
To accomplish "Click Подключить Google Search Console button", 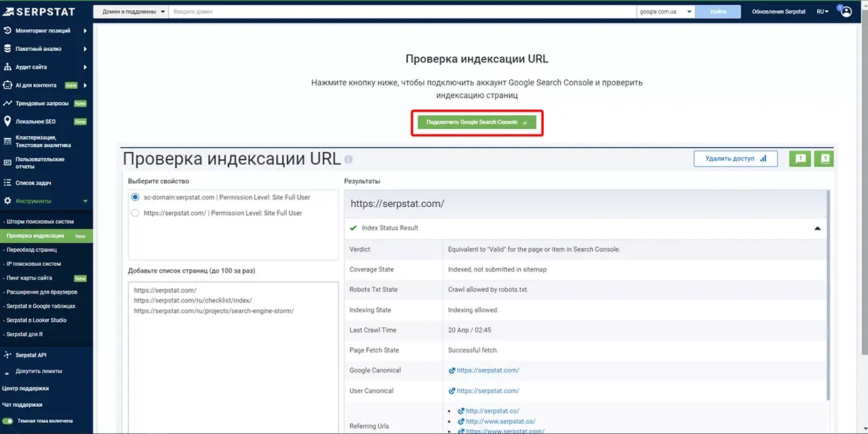I will click(477, 122).
